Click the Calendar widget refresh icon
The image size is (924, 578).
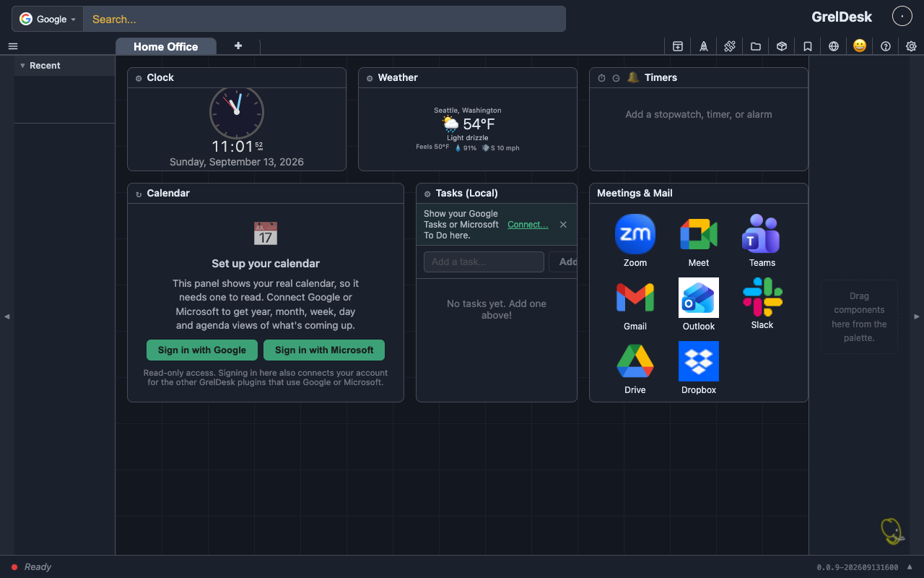click(x=139, y=194)
